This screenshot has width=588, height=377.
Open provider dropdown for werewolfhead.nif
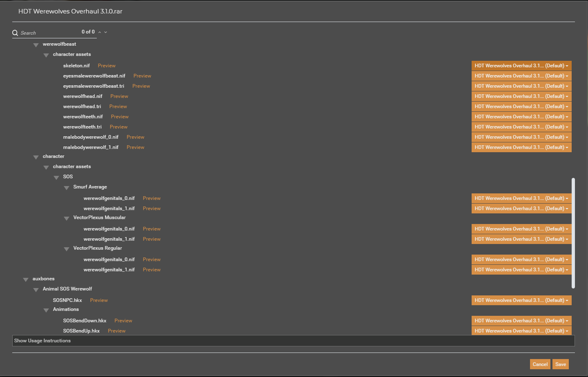click(x=521, y=96)
